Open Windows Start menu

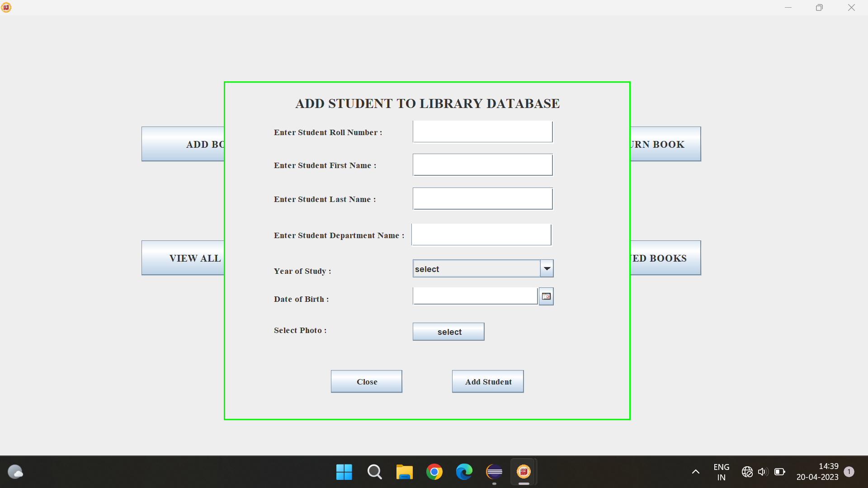tap(344, 472)
